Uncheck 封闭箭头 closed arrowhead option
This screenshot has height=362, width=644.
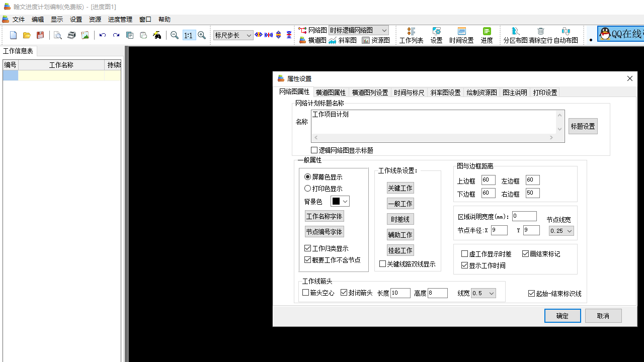click(345, 292)
